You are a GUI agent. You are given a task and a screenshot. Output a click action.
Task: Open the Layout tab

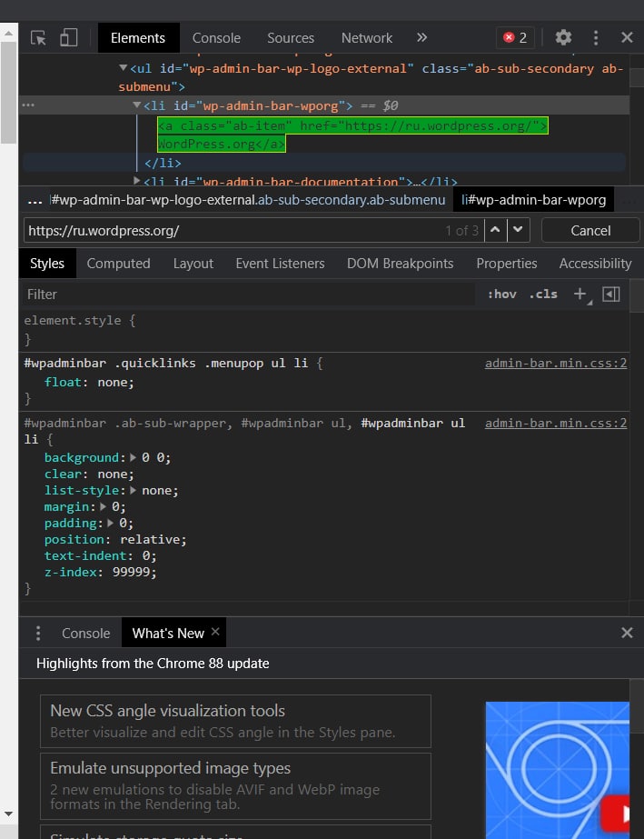tap(193, 264)
